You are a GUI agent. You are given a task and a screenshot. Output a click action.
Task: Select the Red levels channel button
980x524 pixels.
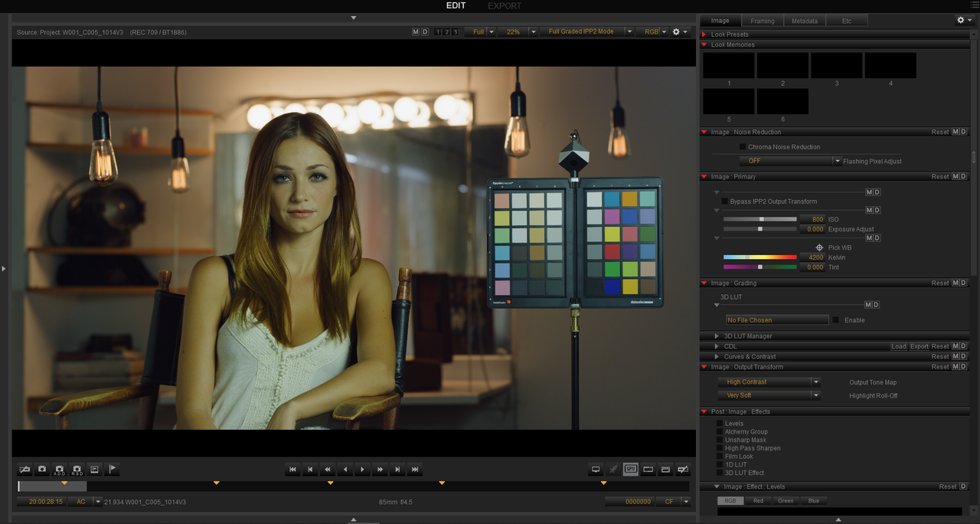pyautogui.click(x=758, y=501)
